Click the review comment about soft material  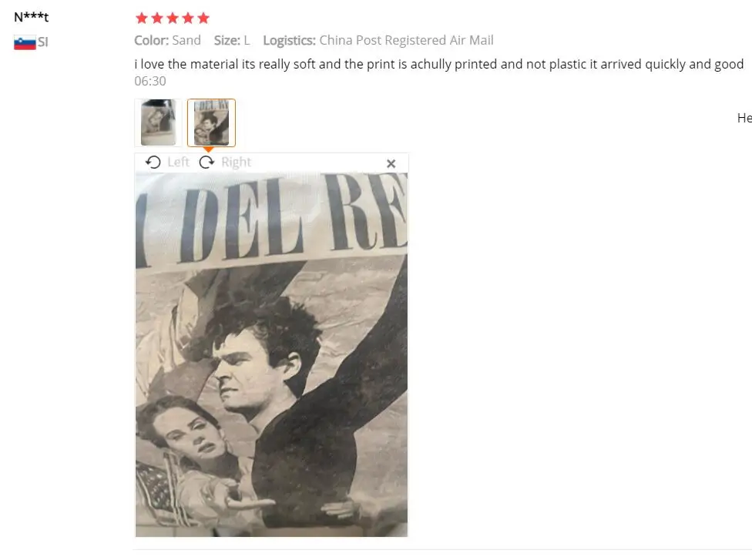(439, 64)
